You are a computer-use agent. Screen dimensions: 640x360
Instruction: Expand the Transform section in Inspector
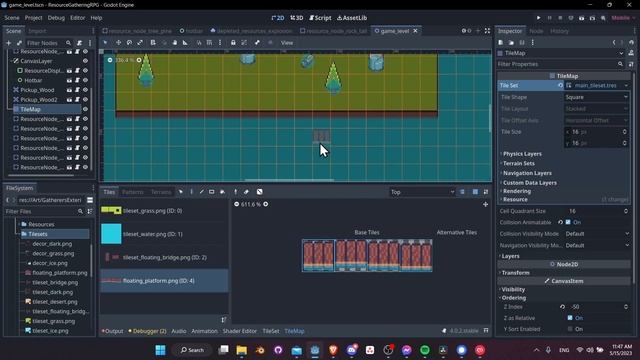click(x=515, y=273)
